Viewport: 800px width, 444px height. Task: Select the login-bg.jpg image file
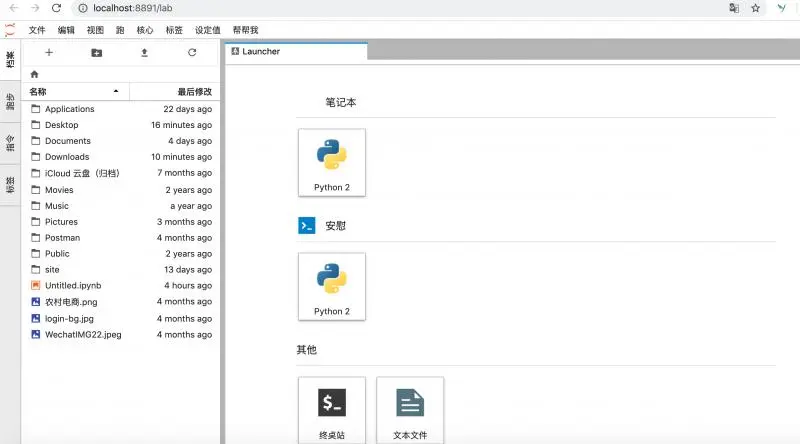[121, 318]
